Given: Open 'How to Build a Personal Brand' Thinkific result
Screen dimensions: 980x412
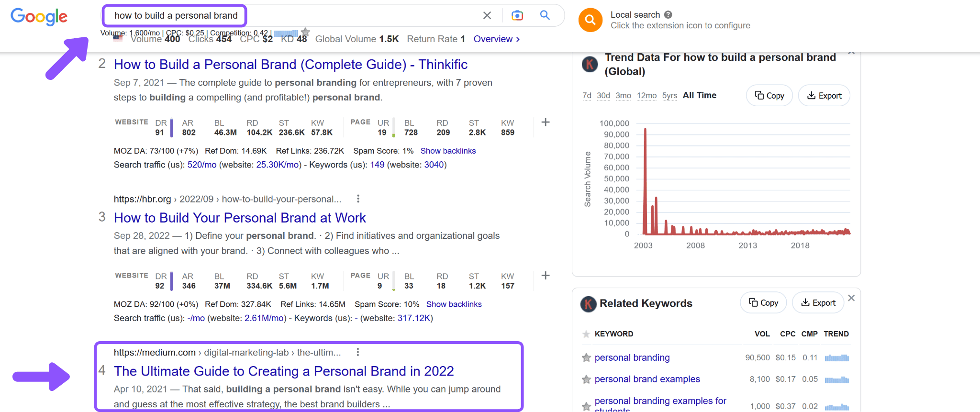Looking at the screenshot, I should point(290,64).
